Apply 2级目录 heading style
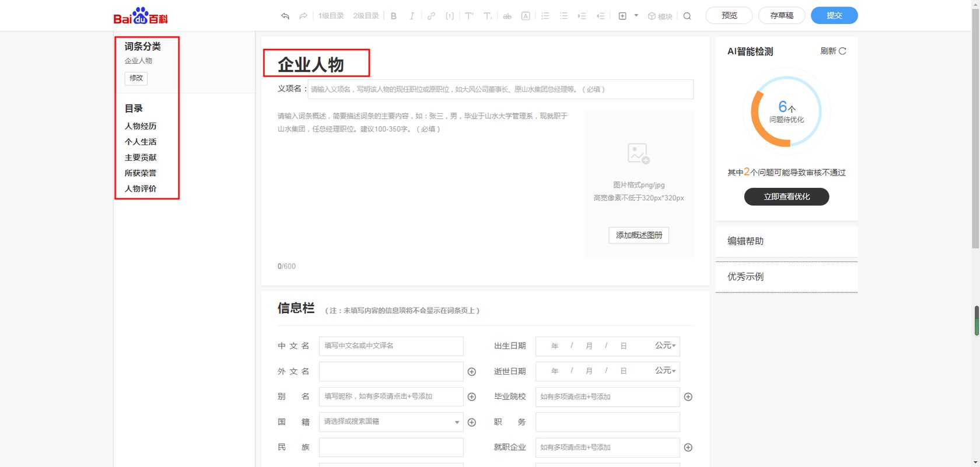 tap(366, 16)
